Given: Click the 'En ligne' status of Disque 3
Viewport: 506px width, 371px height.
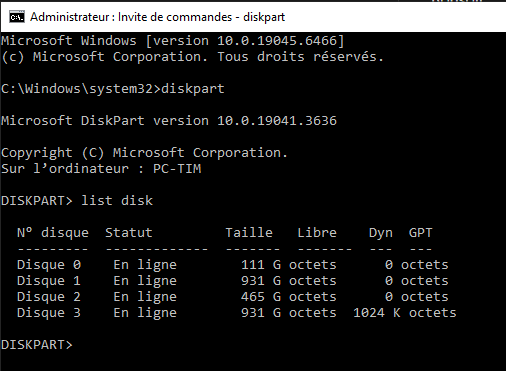Looking at the screenshot, I should 145,313.
